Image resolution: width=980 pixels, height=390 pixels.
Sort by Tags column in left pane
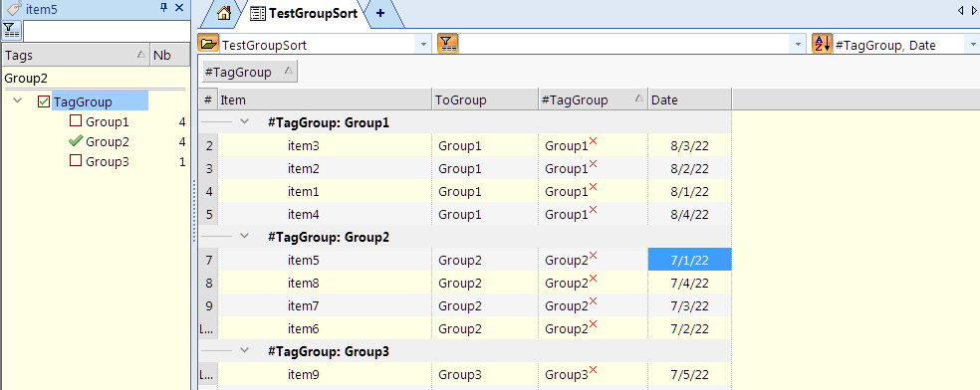click(x=76, y=55)
